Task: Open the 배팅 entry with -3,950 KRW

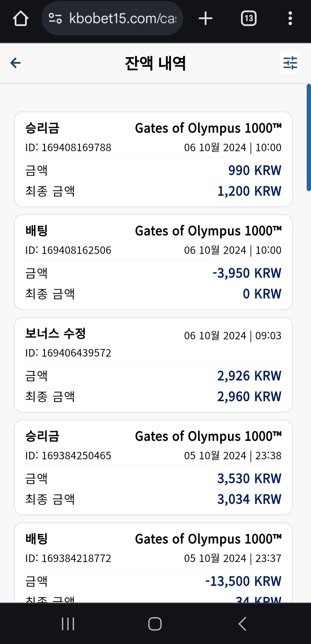Action: point(153,262)
